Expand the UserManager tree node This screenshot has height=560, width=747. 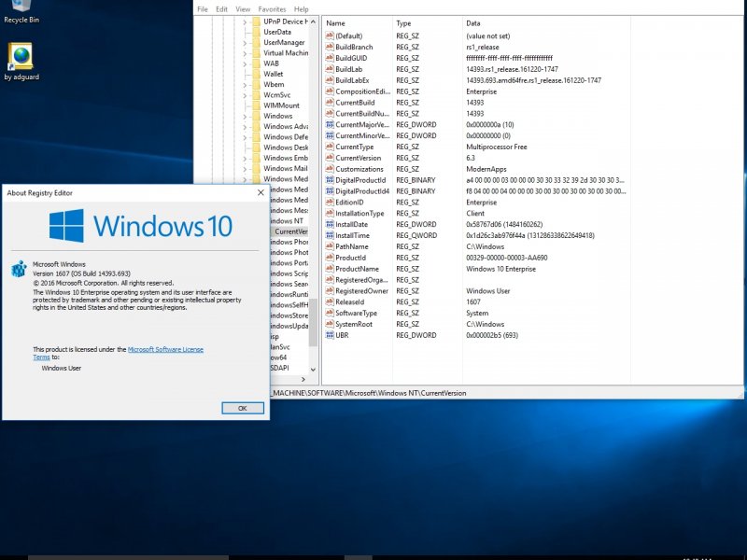pyautogui.click(x=245, y=42)
